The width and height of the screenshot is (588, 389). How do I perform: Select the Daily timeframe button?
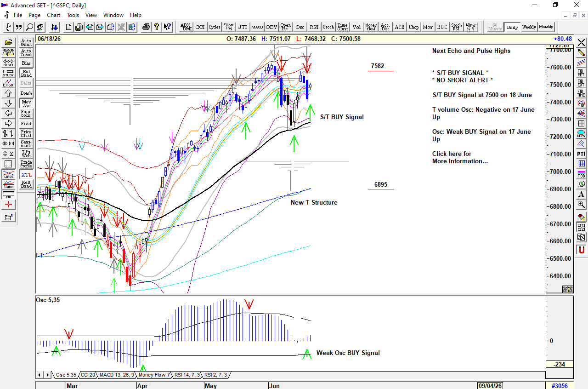512,27
